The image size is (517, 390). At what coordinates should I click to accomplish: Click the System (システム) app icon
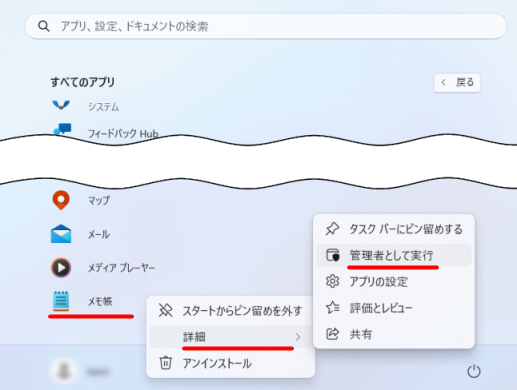click(61, 105)
